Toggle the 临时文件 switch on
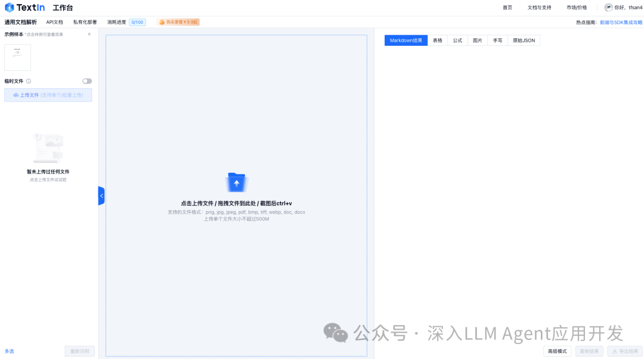Image resolution: width=644 pixels, height=359 pixels. [87, 81]
